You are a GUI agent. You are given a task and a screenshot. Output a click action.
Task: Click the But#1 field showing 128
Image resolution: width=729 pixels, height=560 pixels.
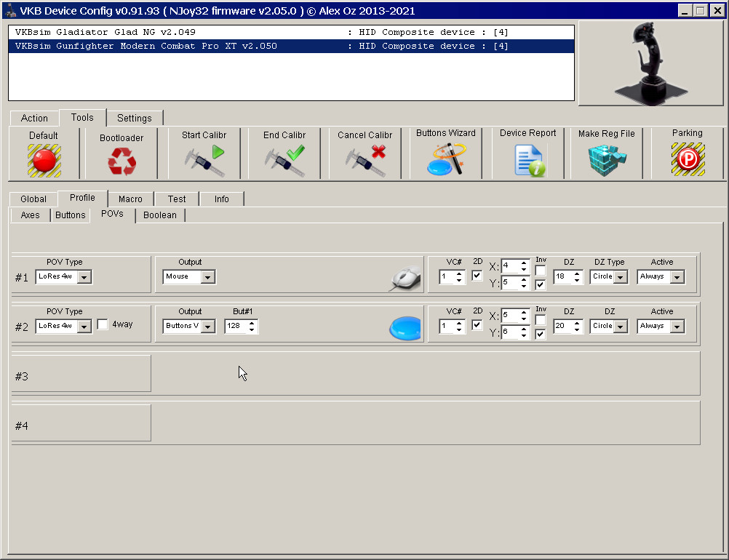241,327
